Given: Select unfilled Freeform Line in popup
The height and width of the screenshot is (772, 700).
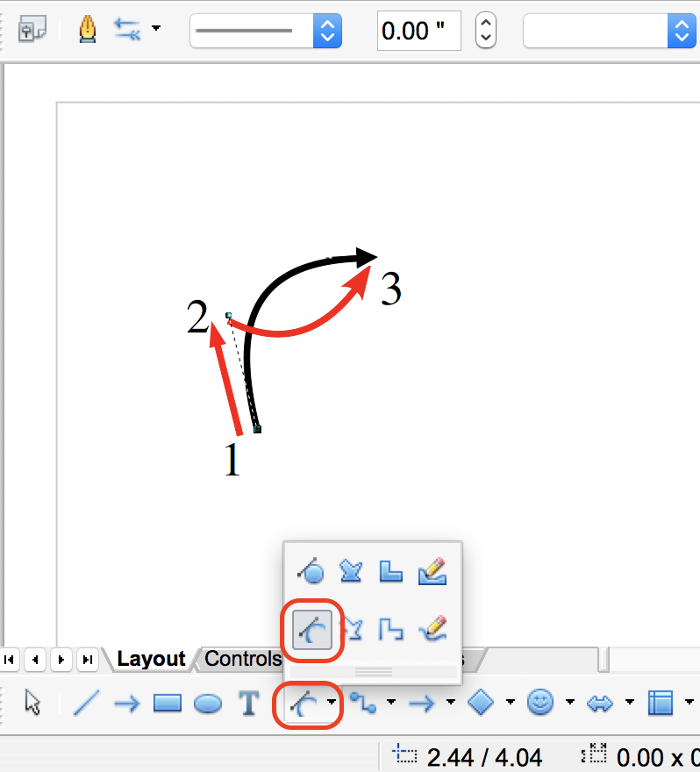Looking at the screenshot, I should point(432,629).
